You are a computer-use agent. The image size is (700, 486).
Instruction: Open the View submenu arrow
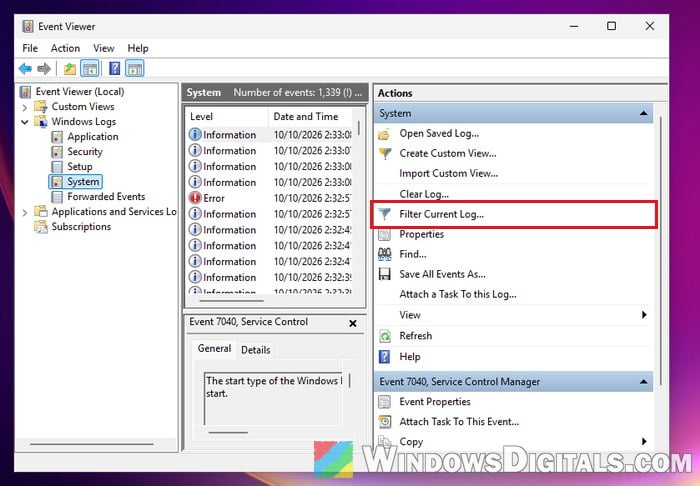coord(644,315)
